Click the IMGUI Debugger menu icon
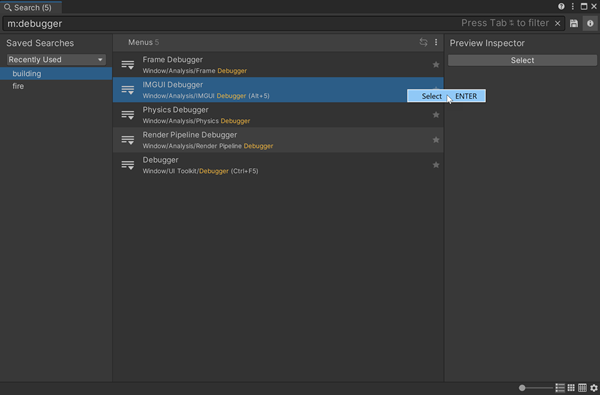The width and height of the screenshot is (600, 395). pyautogui.click(x=128, y=90)
